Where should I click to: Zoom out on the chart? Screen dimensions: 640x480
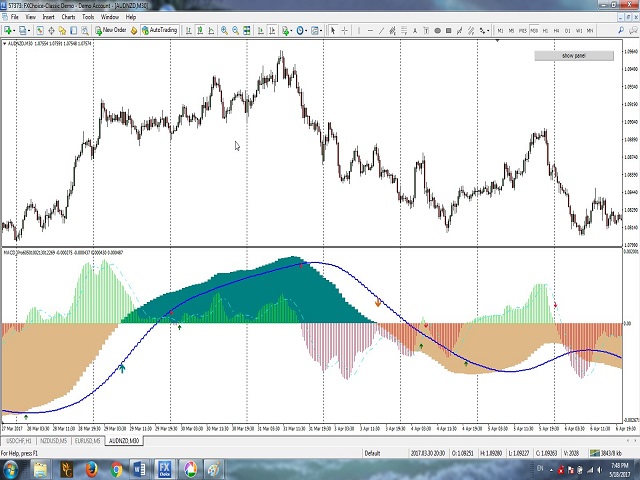point(236,31)
